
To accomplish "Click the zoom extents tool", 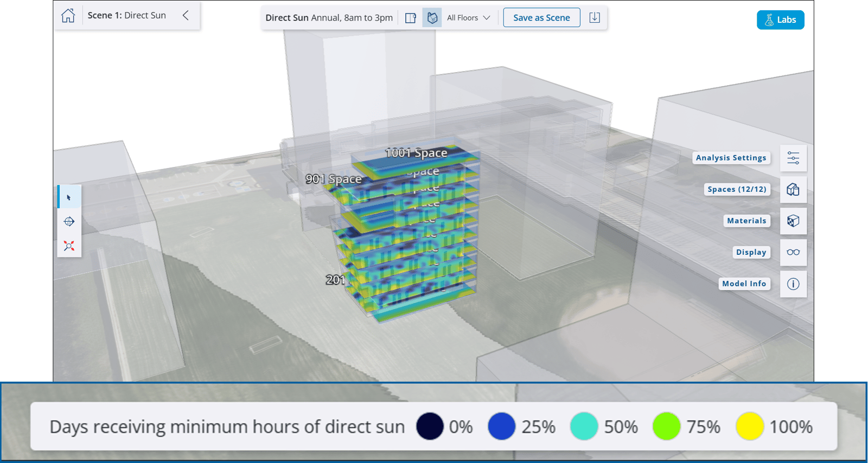I will point(69,246).
